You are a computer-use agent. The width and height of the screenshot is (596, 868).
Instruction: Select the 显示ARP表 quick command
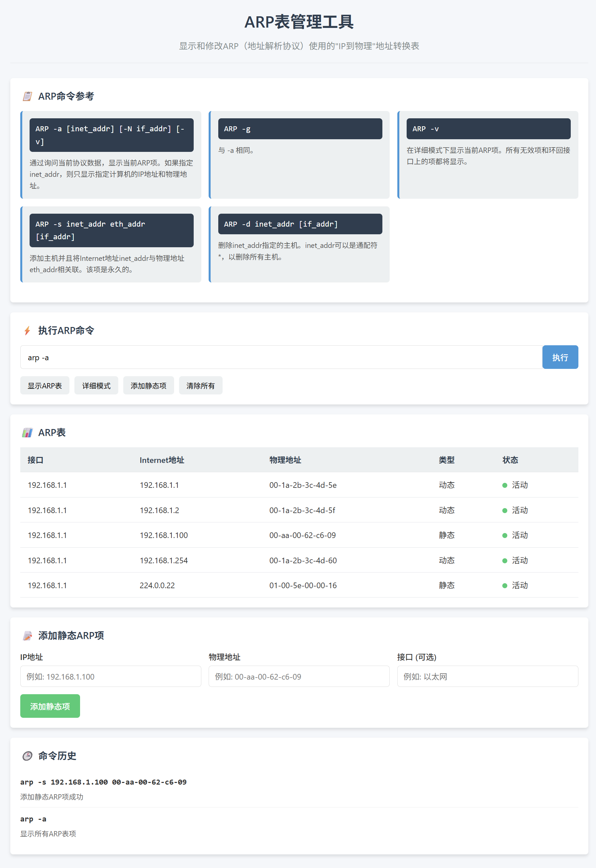tap(45, 385)
